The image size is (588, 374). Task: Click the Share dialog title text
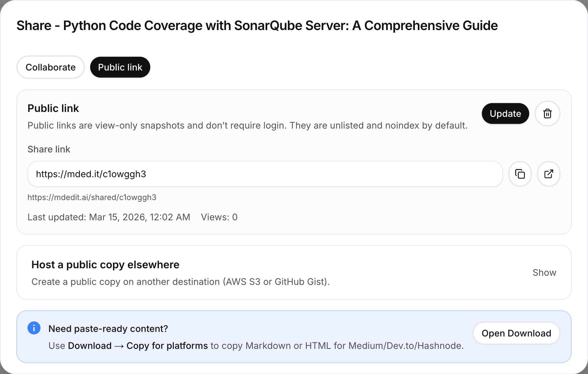[257, 25]
